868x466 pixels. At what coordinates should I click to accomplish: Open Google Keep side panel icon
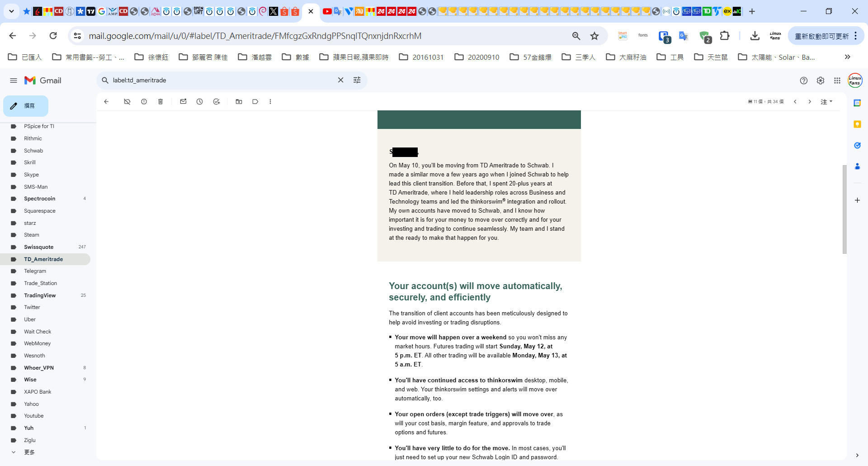857,124
